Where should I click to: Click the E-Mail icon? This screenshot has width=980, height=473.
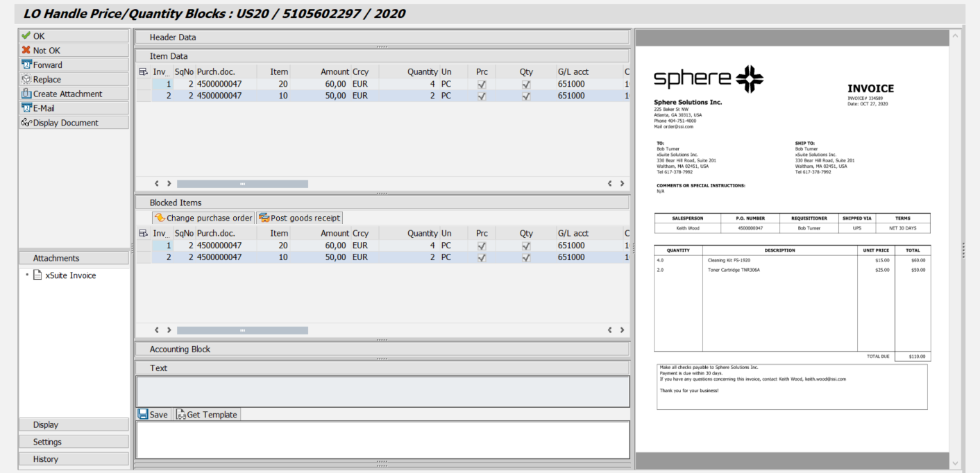point(27,108)
